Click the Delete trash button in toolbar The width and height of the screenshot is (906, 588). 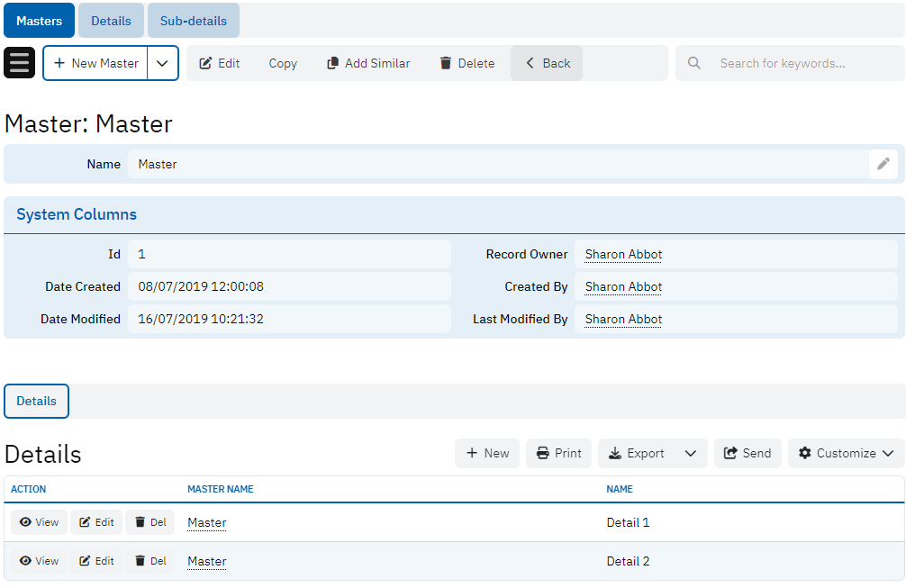coord(467,63)
